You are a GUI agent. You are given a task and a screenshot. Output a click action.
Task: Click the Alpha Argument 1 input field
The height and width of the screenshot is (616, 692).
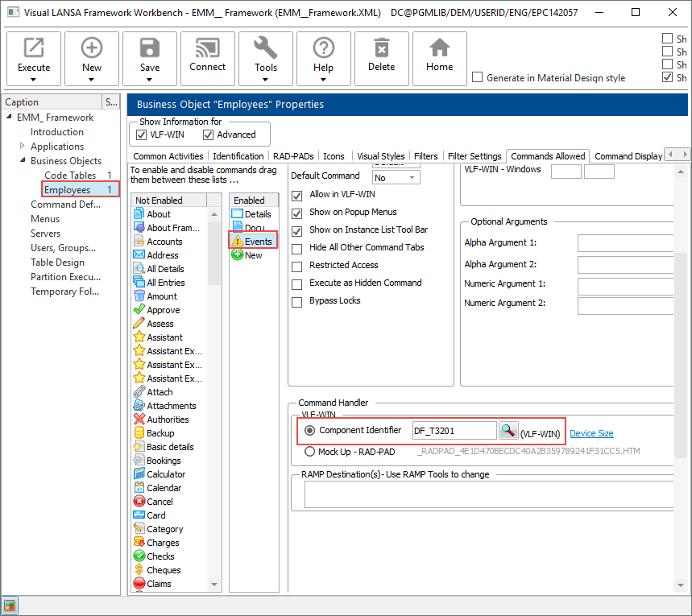click(x=625, y=243)
